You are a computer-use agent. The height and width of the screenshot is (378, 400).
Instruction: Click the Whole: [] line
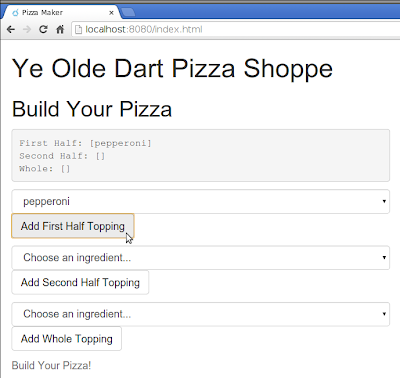click(45, 169)
